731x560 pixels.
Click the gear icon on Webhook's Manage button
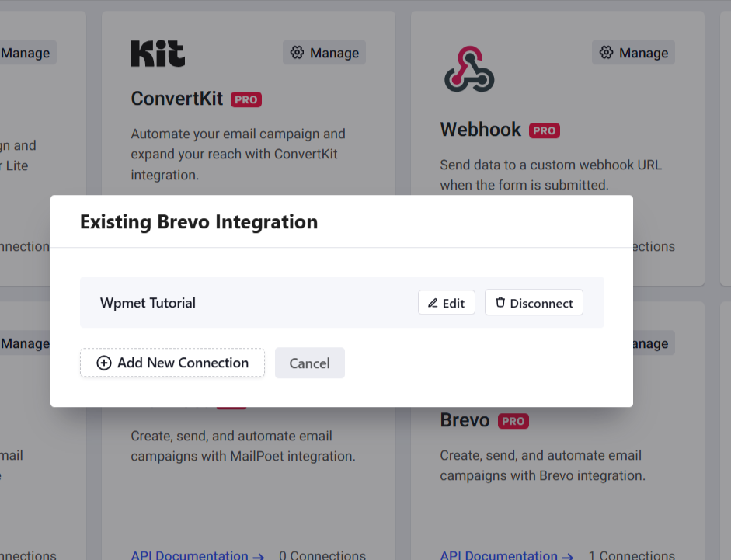606,53
